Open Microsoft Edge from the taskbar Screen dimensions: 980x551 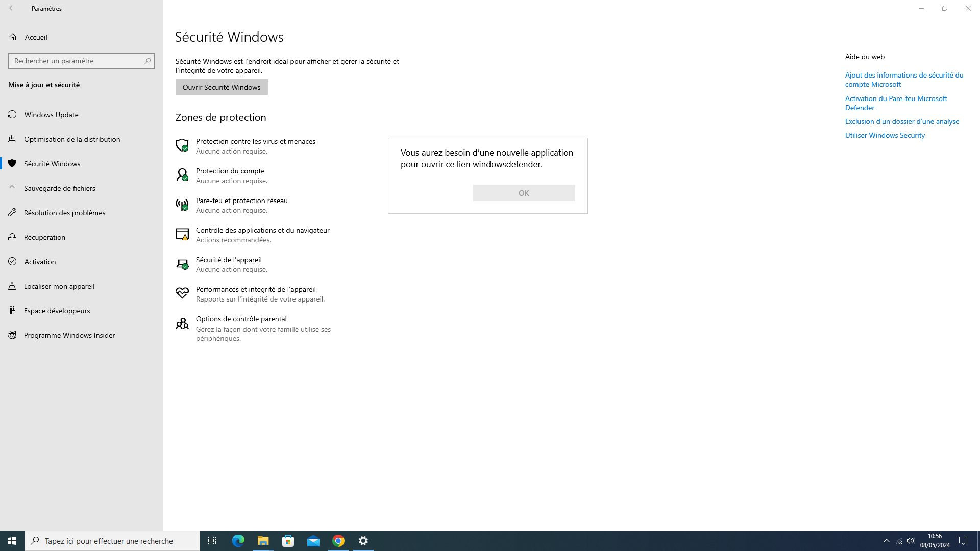click(238, 541)
